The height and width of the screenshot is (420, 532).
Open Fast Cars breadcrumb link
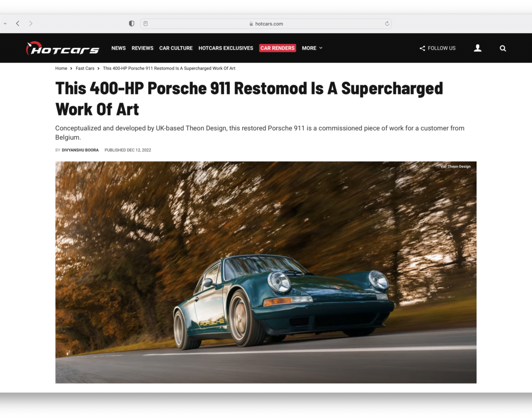click(85, 69)
